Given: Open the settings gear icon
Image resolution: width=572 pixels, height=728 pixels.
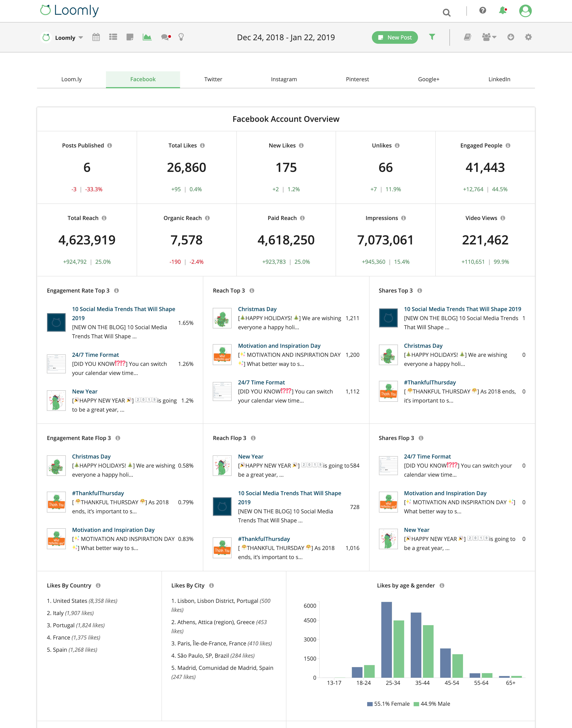Looking at the screenshot, I should pos(528,37).
